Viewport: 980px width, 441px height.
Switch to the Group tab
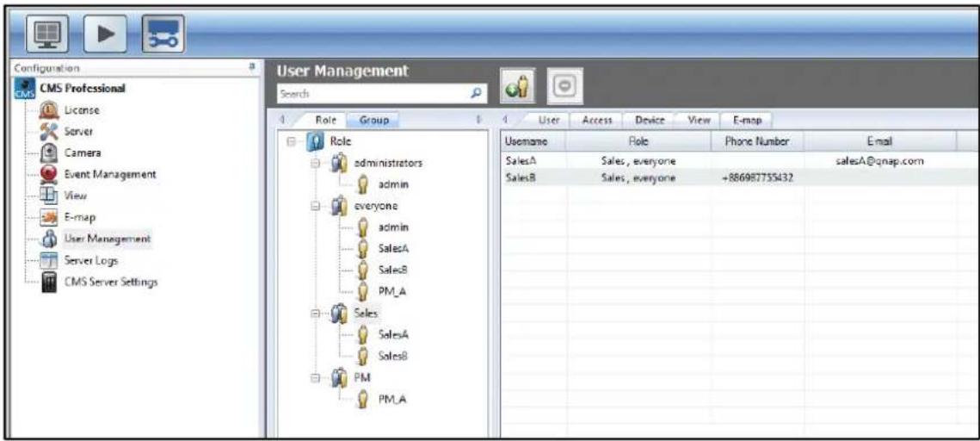click(x=374, y=120)
